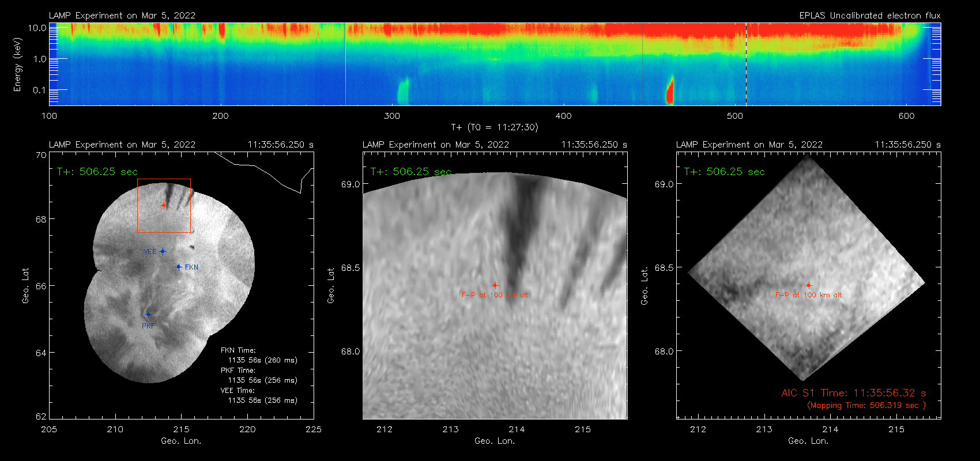The width and height of the screenshot is (980, 461).
Task: Click 'F-P at 100 km alt' in right panel
Action: tap(809, 295)
